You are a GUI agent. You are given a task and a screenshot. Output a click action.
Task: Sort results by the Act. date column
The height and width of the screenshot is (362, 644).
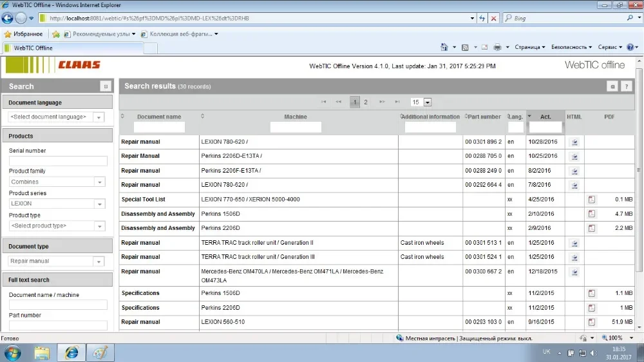pos(545,117)
